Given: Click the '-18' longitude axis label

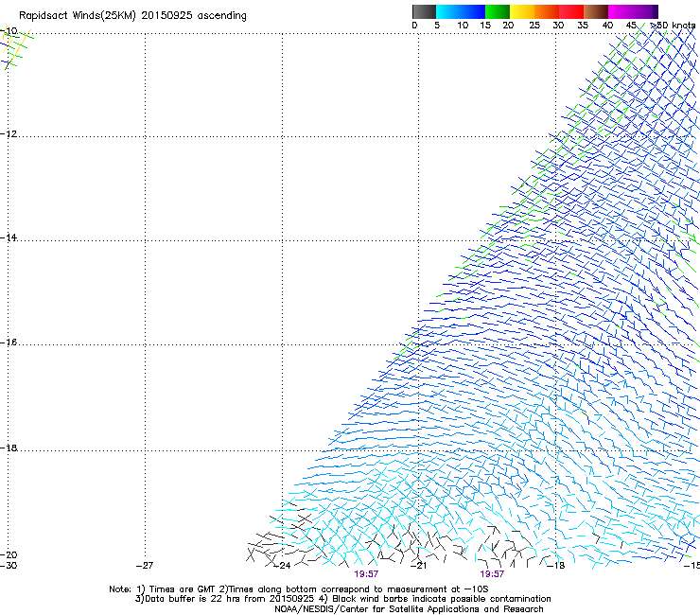Looking at the screenshot, I should (x=556, y=566).
